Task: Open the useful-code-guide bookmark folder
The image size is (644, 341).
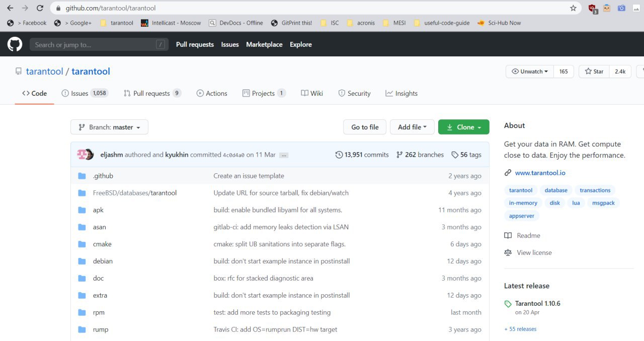Action: pos(441,23)
